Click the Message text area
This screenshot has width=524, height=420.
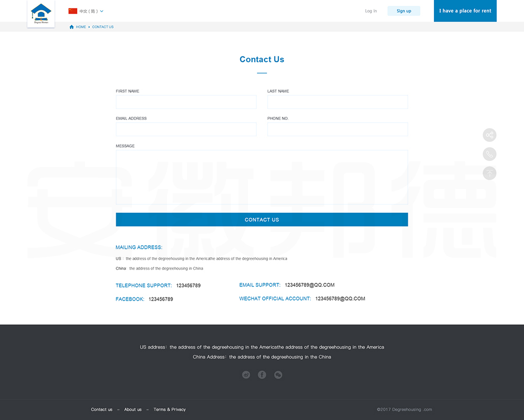click(x=261, y=177)
